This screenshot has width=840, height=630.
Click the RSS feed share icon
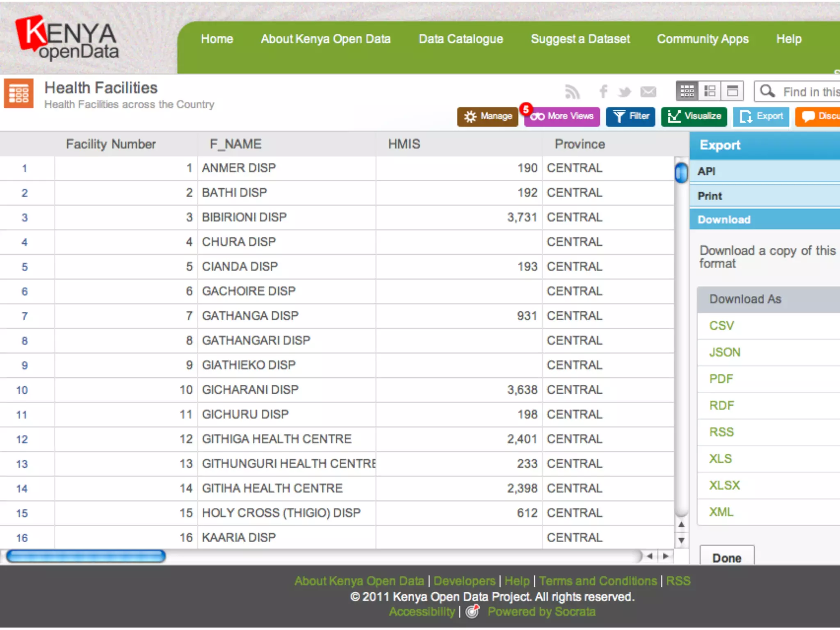(x=572, y=92)
